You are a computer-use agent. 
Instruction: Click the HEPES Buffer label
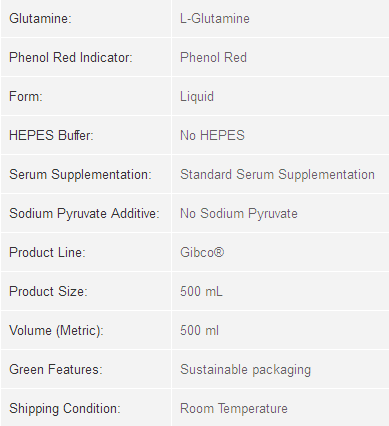[x=51, y=135]
